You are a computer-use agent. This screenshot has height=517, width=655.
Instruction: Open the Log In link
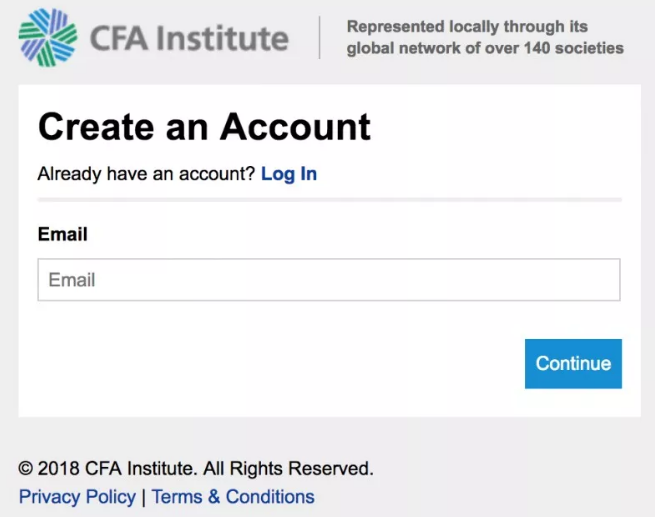[x=289, y=174]
